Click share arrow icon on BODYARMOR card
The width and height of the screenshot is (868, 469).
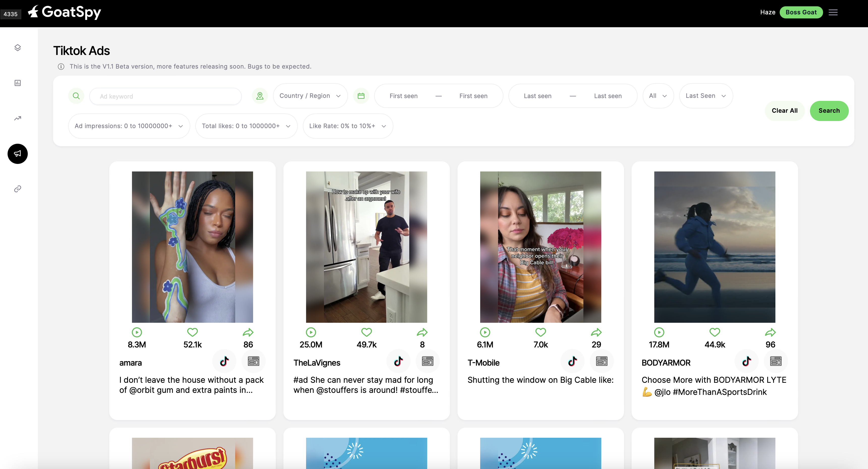(770, 332)
